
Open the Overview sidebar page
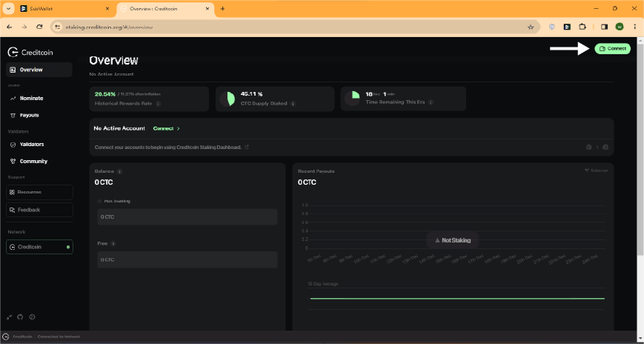39,70
